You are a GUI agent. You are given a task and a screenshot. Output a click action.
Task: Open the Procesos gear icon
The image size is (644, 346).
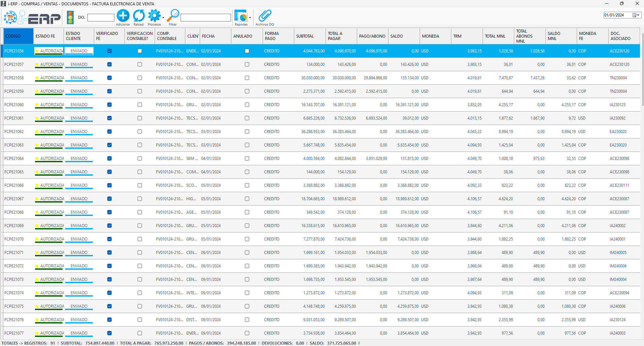(x=154, y=16)
